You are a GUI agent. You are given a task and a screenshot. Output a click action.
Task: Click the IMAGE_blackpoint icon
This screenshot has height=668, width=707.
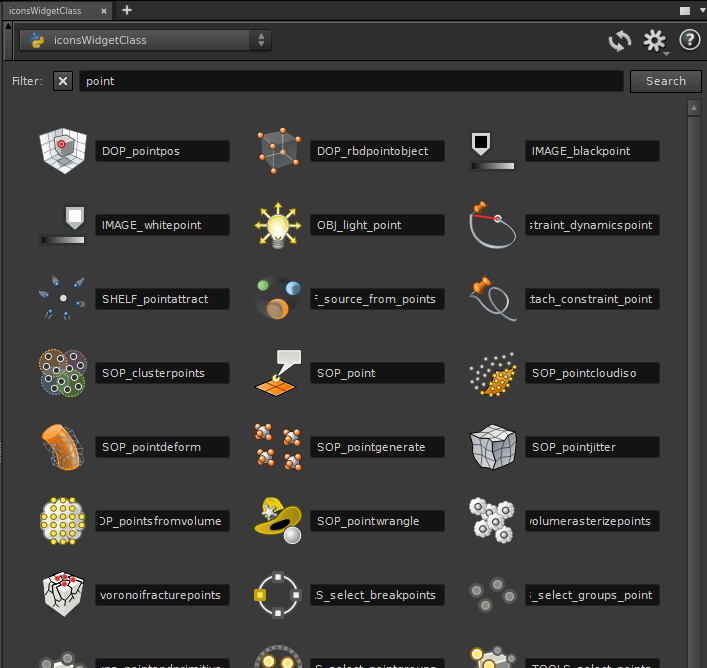point(493,151)
